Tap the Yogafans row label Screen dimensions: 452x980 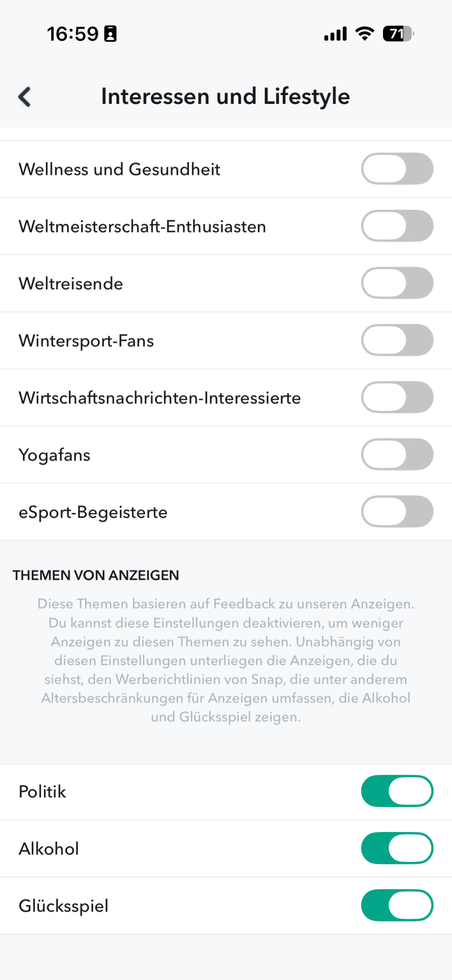click(54, 455)
